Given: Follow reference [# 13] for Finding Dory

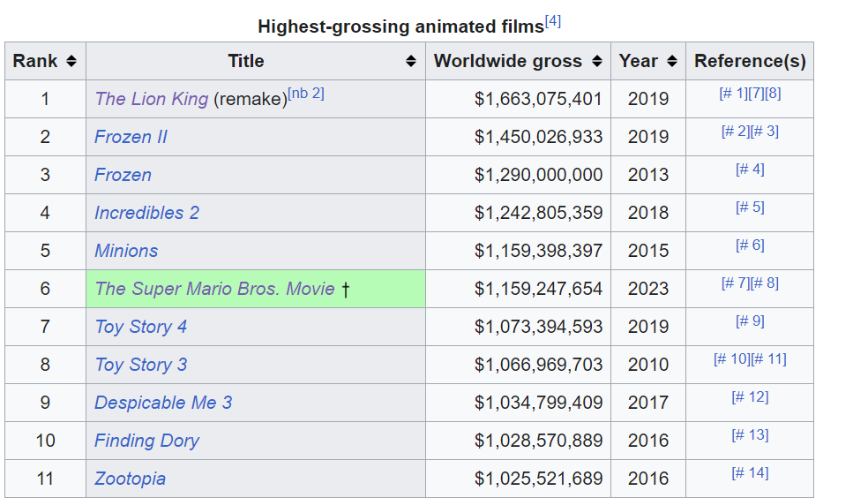Looking at the screenshot, I should pyautogui.click(x=750, y=434).
